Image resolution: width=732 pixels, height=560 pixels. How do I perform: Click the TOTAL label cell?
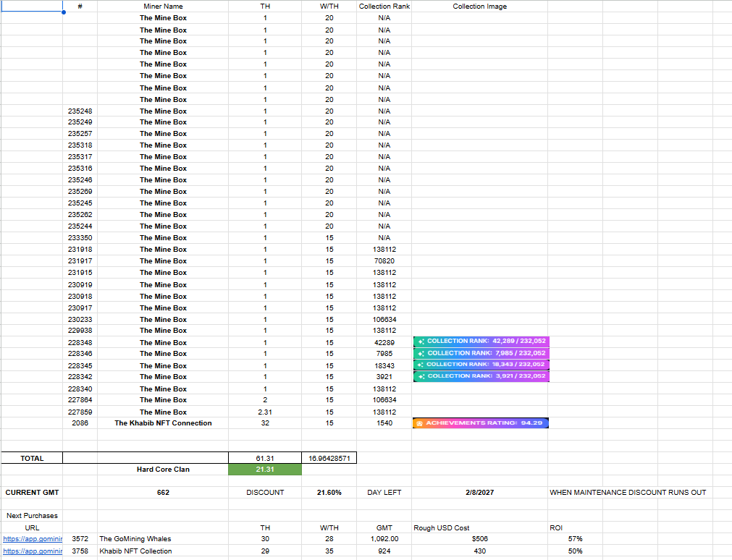point(32,458)
